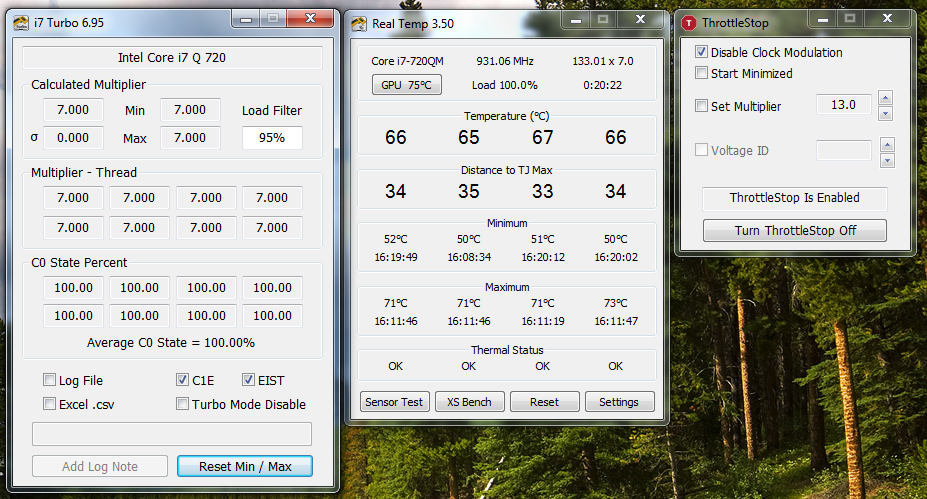Click the Voltage ID up arrow
This screenshot has width=927, height=499.
887,144
